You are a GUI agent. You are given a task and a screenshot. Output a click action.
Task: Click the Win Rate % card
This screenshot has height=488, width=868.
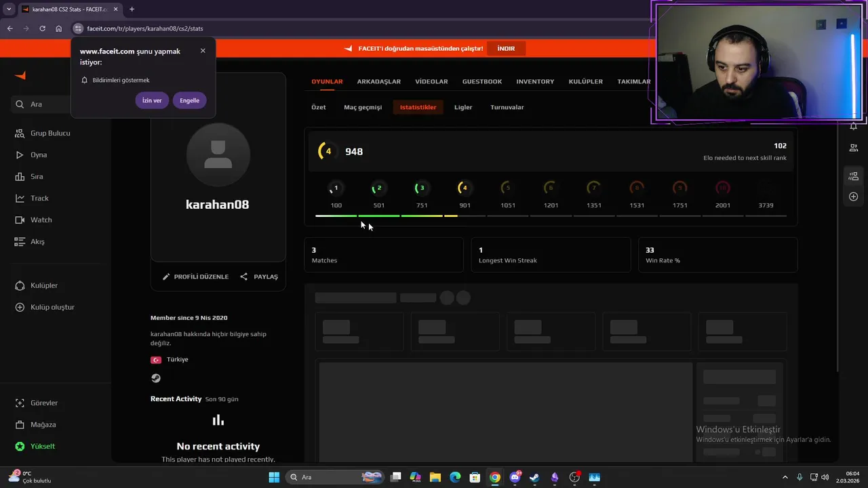pos(717,255)
